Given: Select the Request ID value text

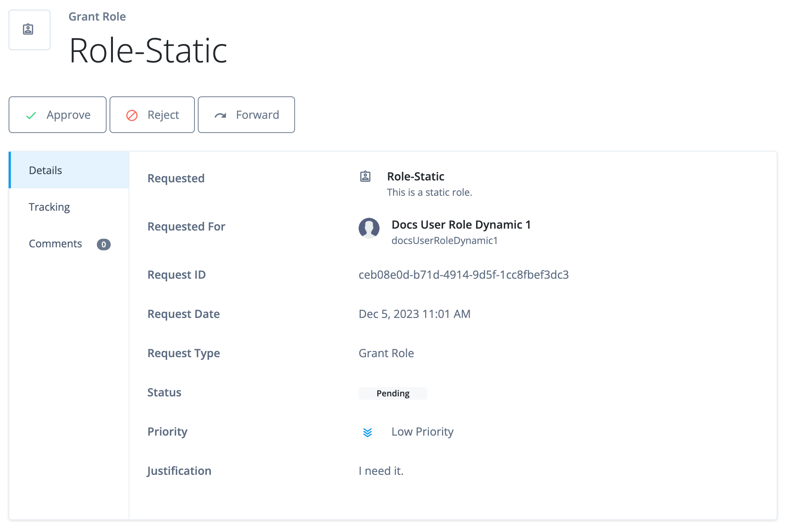Looking at the screenshot, I should coord(464,275).
